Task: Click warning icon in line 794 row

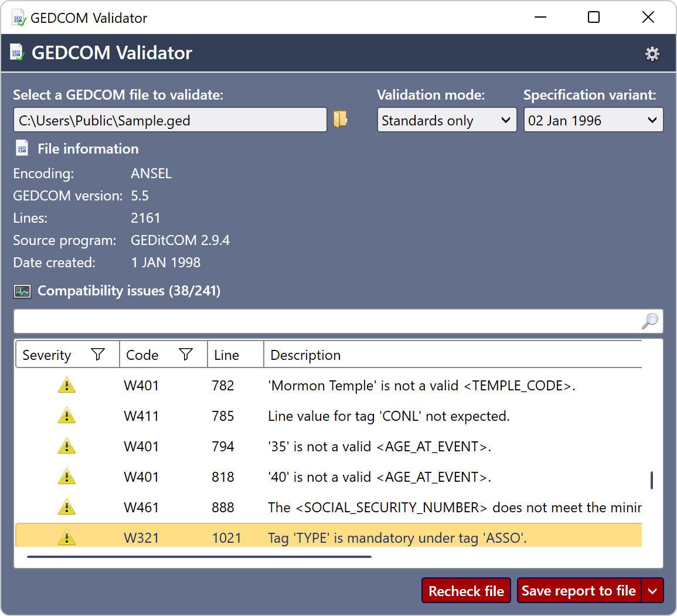Action: coord(66,446)
